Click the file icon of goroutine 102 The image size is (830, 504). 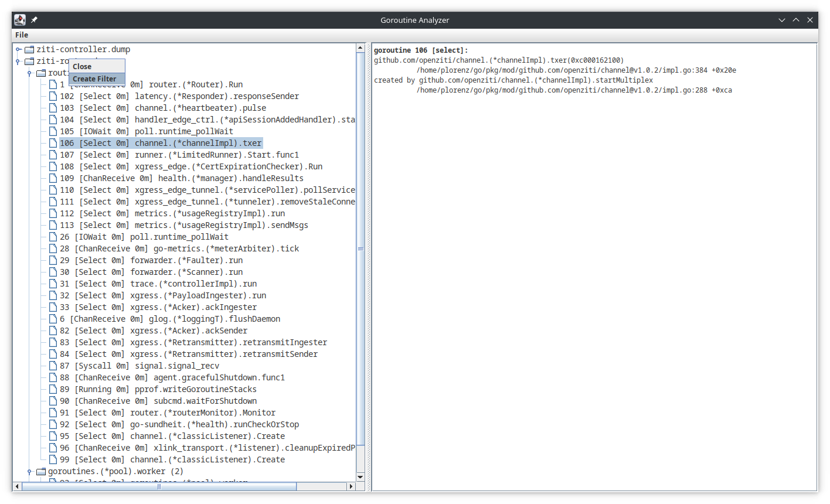coord(53,96)
